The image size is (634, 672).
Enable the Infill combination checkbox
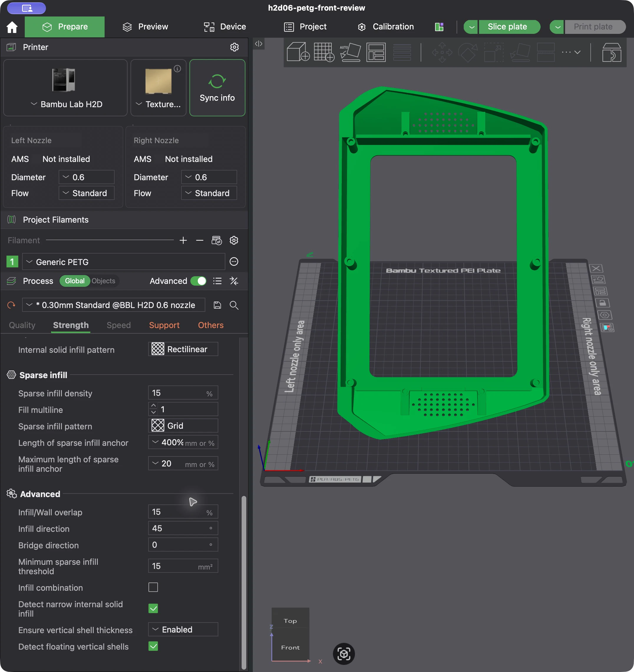[153, 587]
